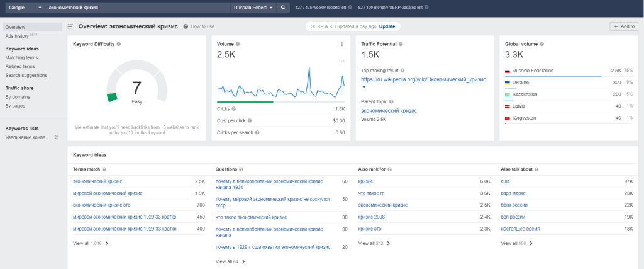Click the View all 1,046 chevron arrow

[x=107, y=244]
